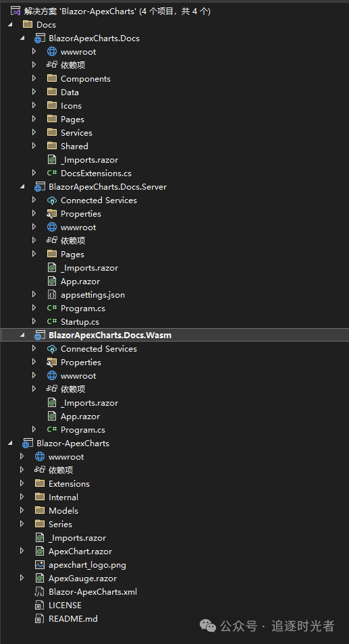Click the Connected Services cloud icon under Docs.Wasm
Viewport: 349px width, 644px height.
click(52, 349)
